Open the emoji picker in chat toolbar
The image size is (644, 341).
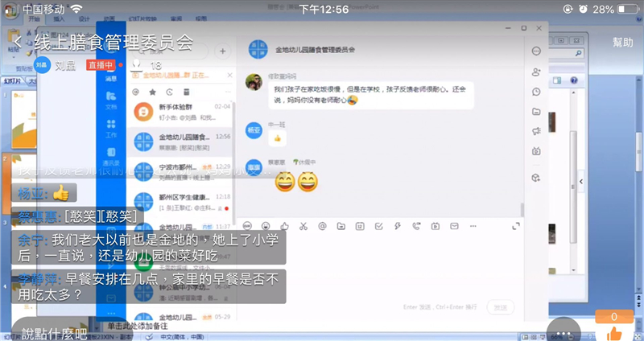tap(266, 226)
